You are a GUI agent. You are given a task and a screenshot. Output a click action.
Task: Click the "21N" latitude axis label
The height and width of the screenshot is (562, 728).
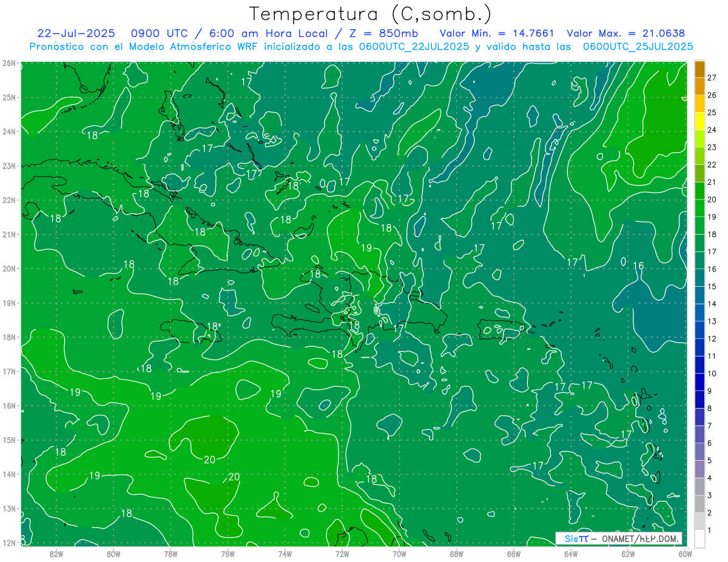[8, 234]
